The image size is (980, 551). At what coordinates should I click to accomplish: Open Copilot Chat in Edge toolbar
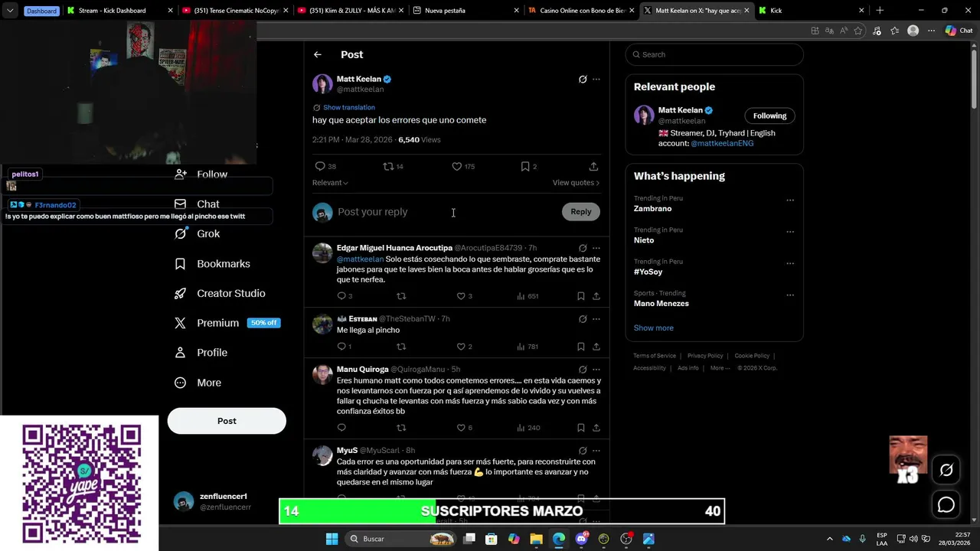pos(959,31)
